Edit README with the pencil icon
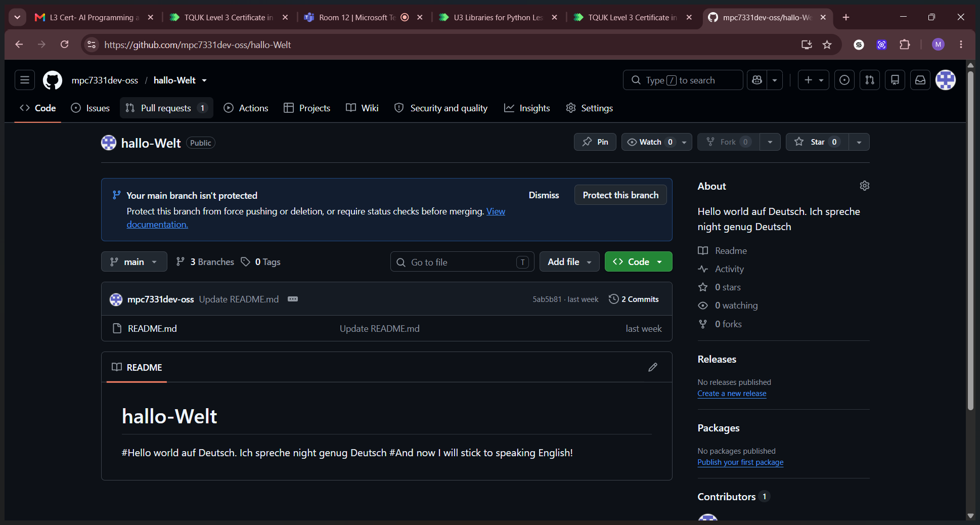This screenshot has width=980, height=525. tap(653, 367)
